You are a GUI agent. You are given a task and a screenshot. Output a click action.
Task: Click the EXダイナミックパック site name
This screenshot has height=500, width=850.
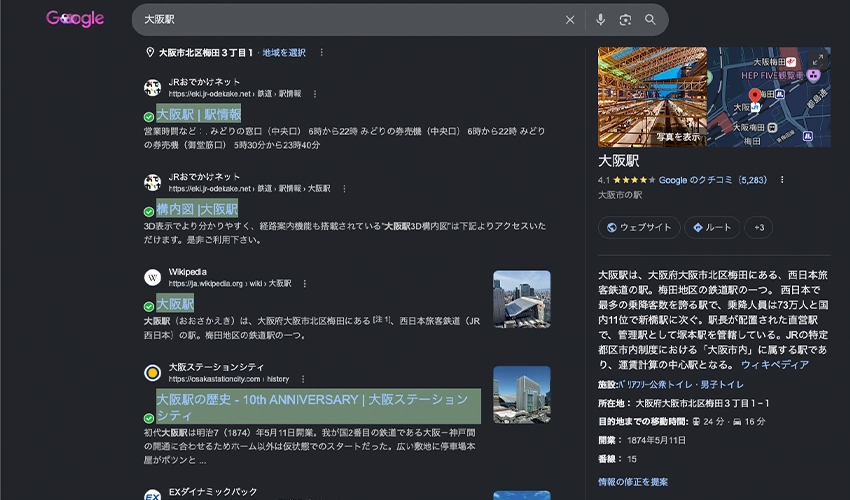pyautogui.click(x=212, y=492)
